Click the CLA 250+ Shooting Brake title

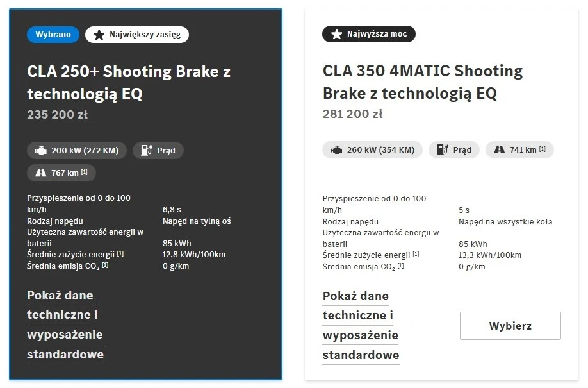point(129,83)
